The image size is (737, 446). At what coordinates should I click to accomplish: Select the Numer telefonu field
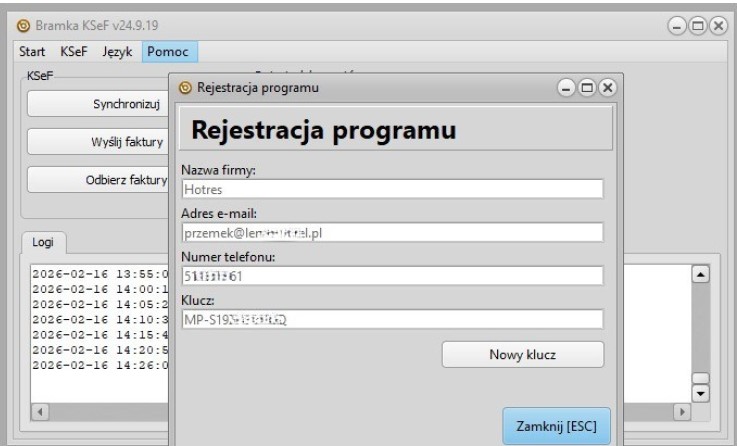click(x=392, y=276)
